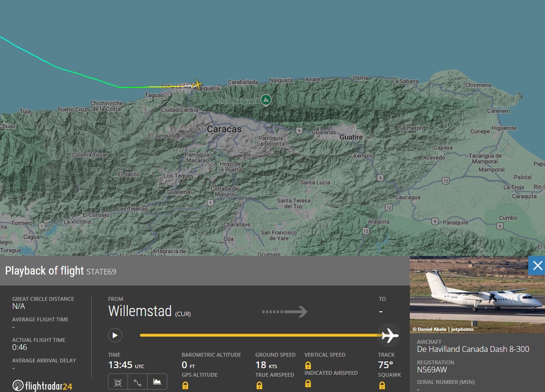Screen dimensions: 545x392
Task: Click the Indicated Airspeed lock icon
Action: coord(308,383)
